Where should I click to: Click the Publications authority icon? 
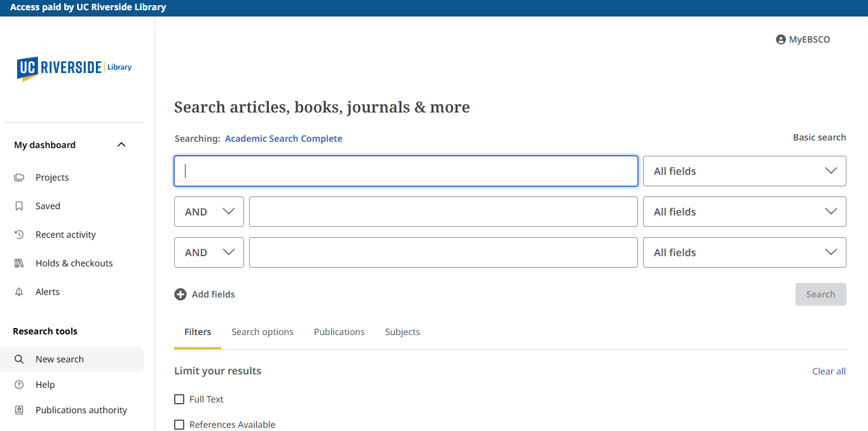(x=19, y=409)
